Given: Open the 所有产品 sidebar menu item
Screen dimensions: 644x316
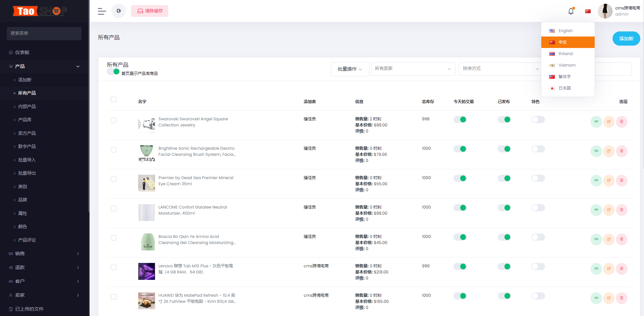Looking at the screenshot, I should [x=27, y=93].
